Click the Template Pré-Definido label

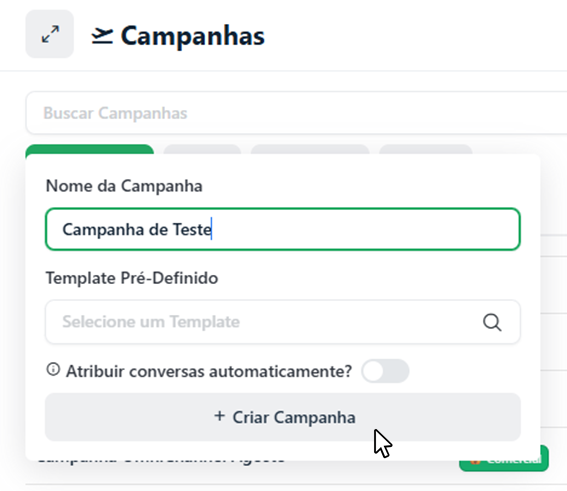[x=132, y=278]
